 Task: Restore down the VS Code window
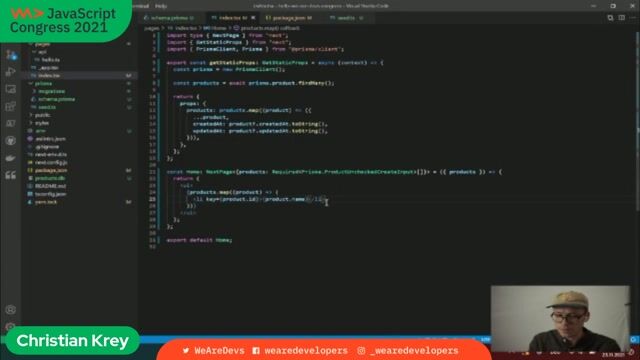click(x=613, y=6)
